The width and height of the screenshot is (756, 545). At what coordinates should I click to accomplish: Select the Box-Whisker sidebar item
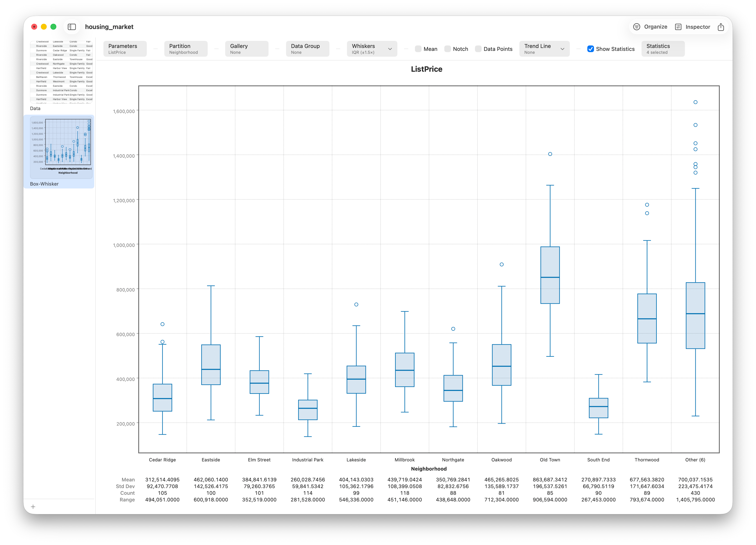pyautogui.click(x=59, y=152)
